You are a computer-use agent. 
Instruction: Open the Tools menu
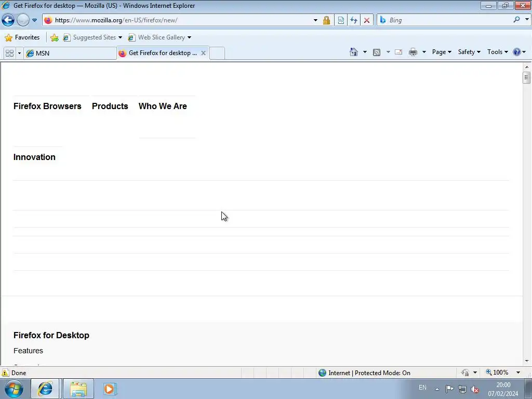point(497,52)
